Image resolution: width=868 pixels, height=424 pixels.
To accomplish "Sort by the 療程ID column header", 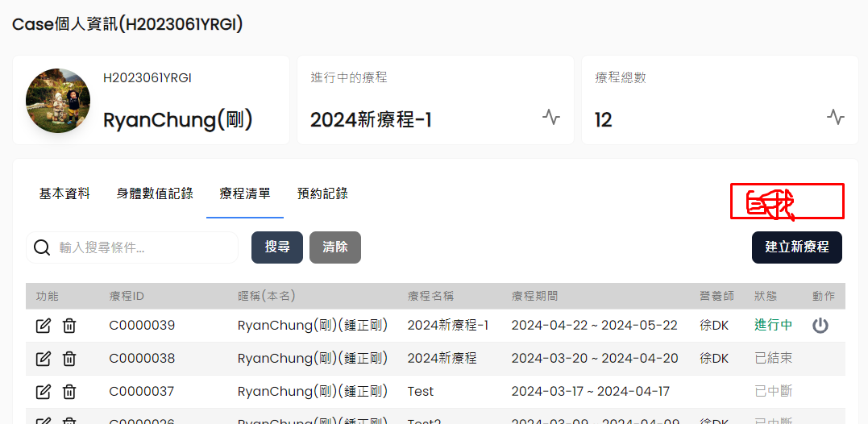I will 127,296.
